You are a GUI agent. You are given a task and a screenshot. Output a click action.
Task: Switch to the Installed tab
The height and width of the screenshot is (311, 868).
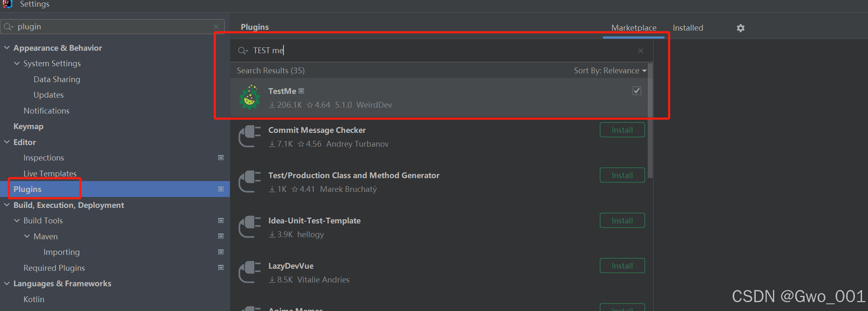(688, 28)
